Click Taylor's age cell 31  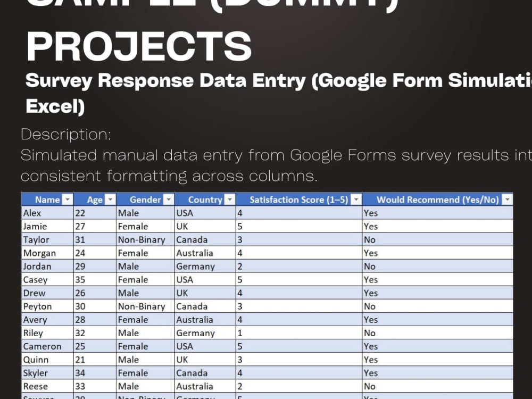point(95,239)
